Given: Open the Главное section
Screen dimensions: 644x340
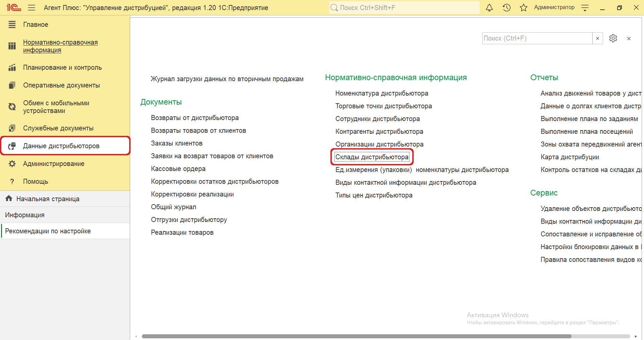Looking at the screenshot, I should (x=36, y=24).
